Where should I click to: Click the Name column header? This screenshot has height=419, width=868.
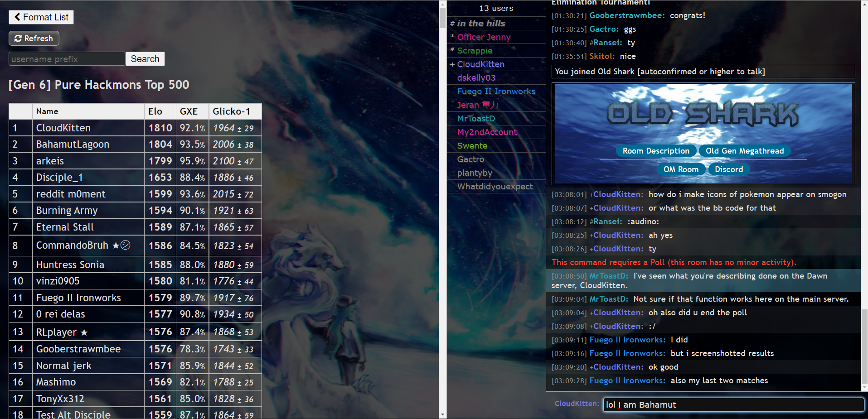tap(88, 111)
